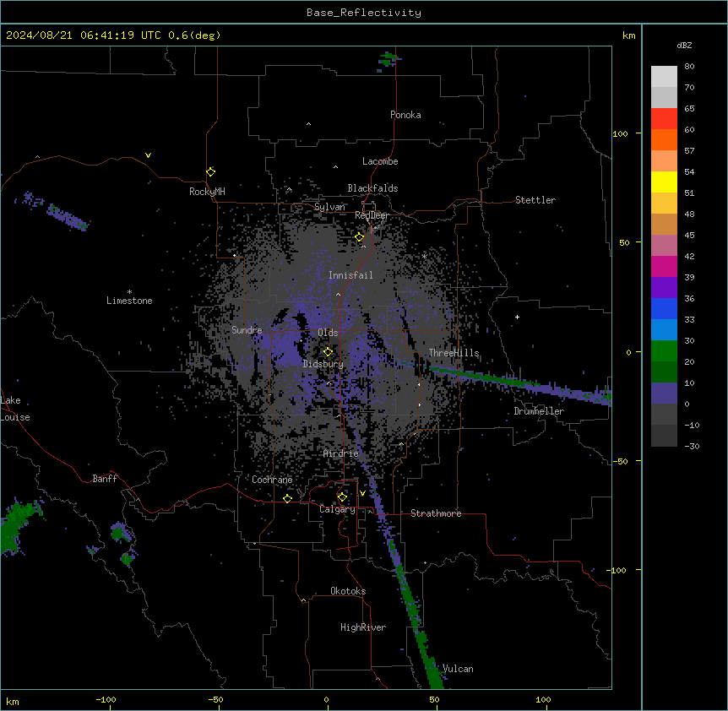
Task: Click the Lake Louise map label
Action: [15, 409]
